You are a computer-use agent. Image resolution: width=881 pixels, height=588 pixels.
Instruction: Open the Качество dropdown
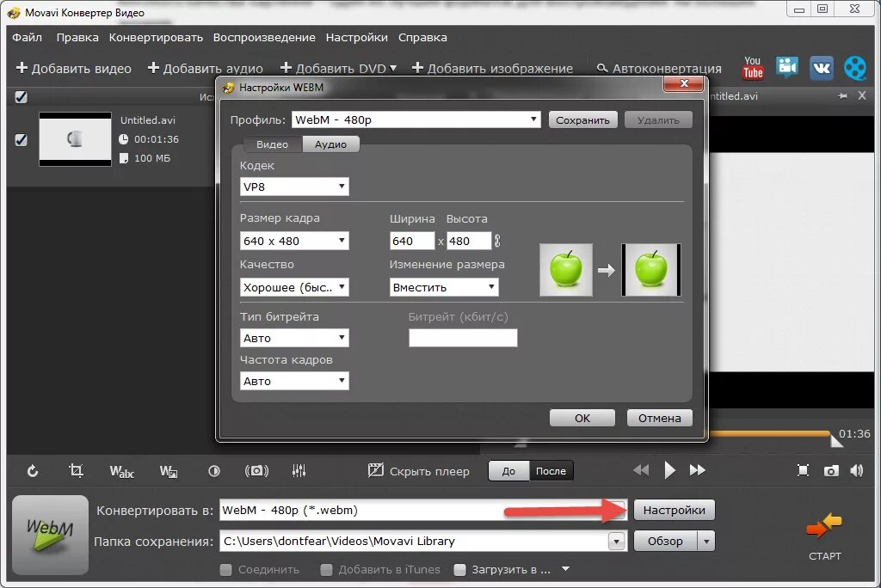pyautogui.click(x=294, y=287)
